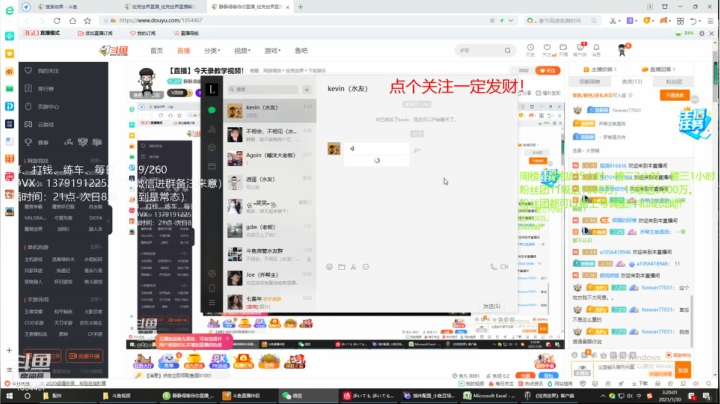
Task: Start WeChat video call
Action: [504, 267]
